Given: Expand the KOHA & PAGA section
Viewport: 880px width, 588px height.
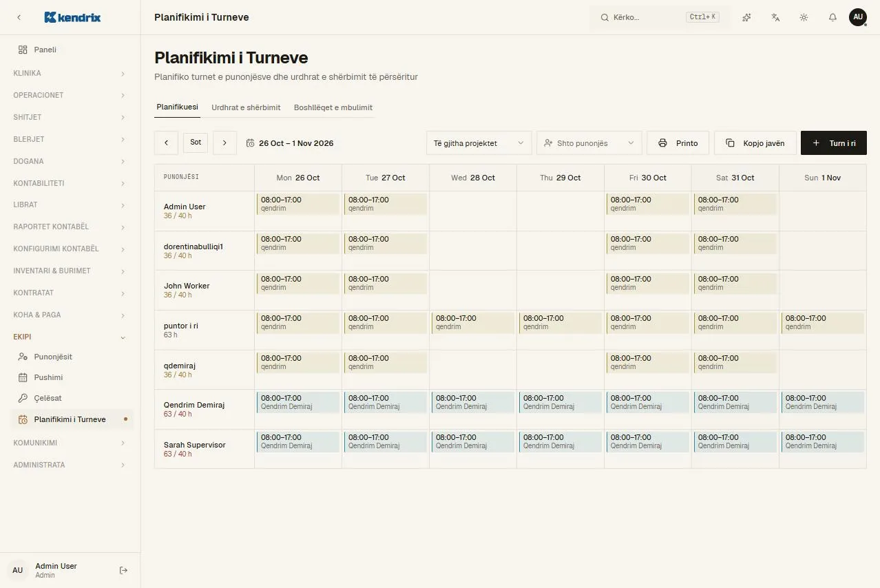Looking at the screenshot, I should 70,315.
